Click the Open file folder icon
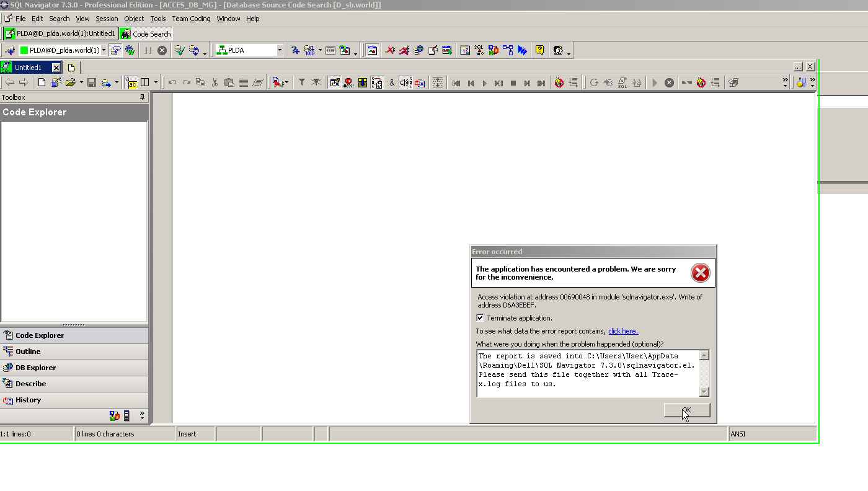This screenshot has height=491, width=868. [70, 82]
